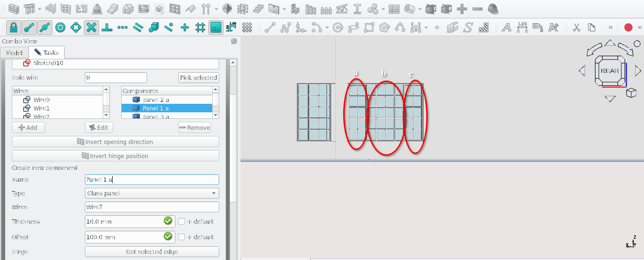
Task: Toggle snap to grid icon
Action: click(x=200, y=27)
